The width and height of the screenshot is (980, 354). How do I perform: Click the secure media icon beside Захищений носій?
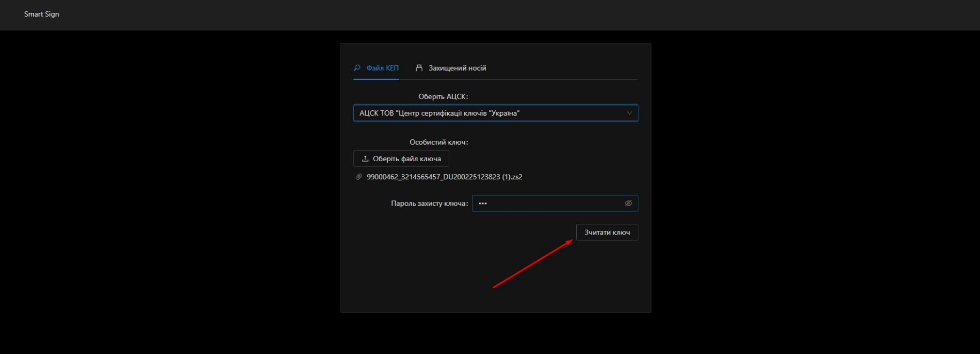click(x=419, y=68)
